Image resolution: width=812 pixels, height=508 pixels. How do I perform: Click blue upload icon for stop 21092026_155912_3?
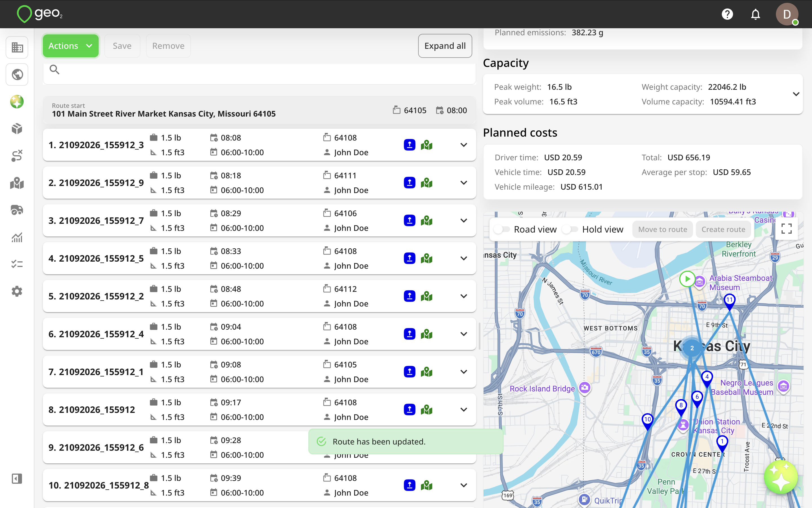click(409, 145)
